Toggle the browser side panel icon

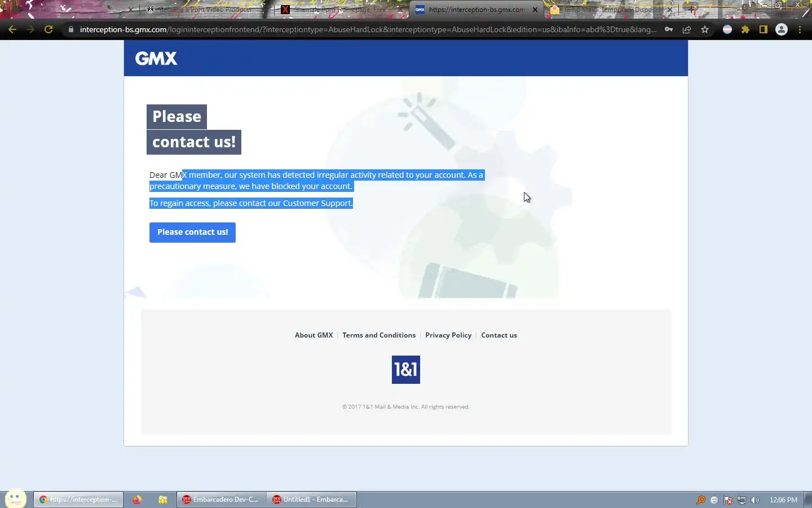[764, 29]
